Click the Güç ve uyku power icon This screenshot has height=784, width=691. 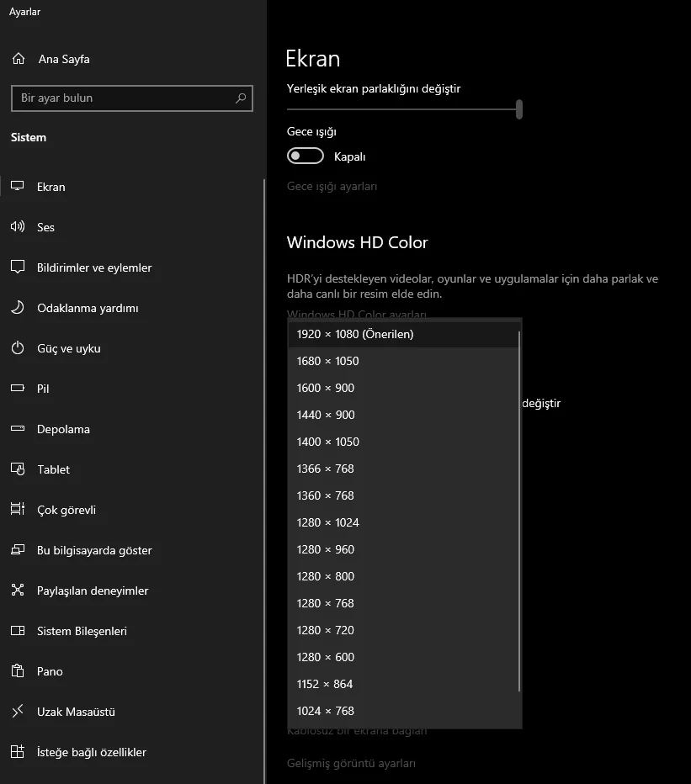coord(18,348)
